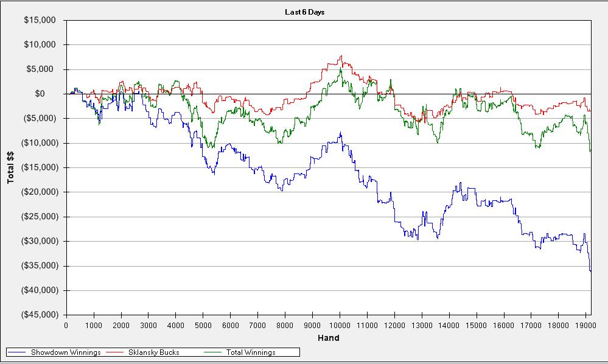Click the 'Hand' x-axis title
The width and height of the screenshot is (608, 364).
(x=329, y=338)
